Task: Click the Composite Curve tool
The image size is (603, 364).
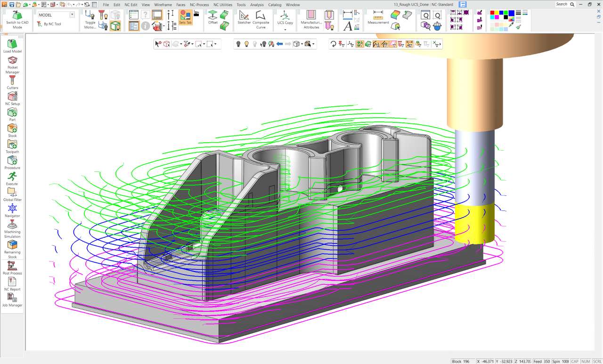Action: (x=261, y=18)
